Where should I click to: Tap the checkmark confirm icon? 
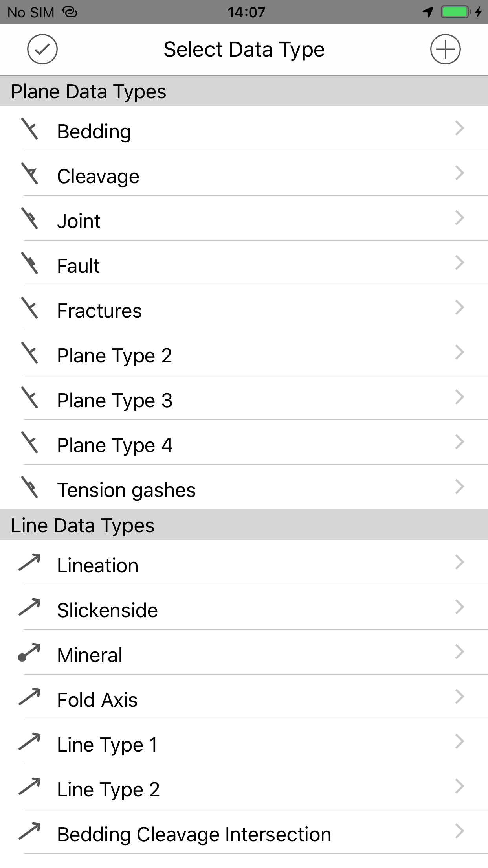[42, 50]
